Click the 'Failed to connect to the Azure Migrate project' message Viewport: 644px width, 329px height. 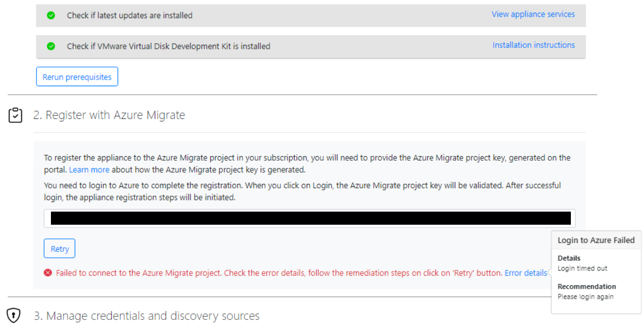279,273
